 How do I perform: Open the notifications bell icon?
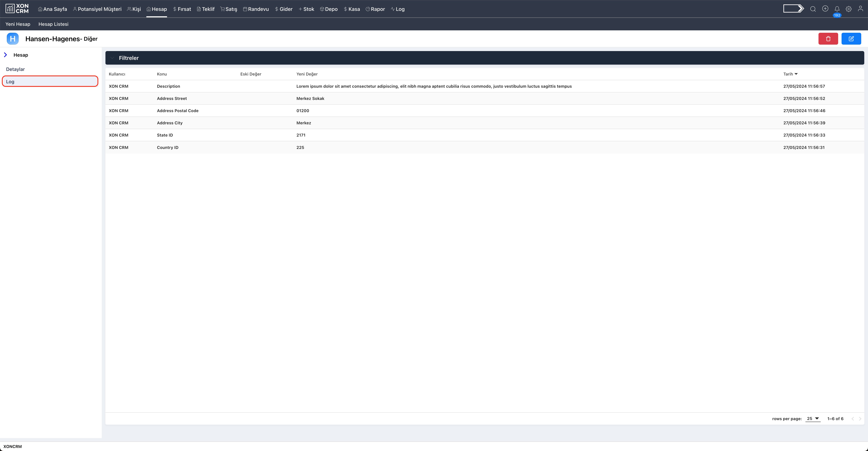tap(837, 9)
